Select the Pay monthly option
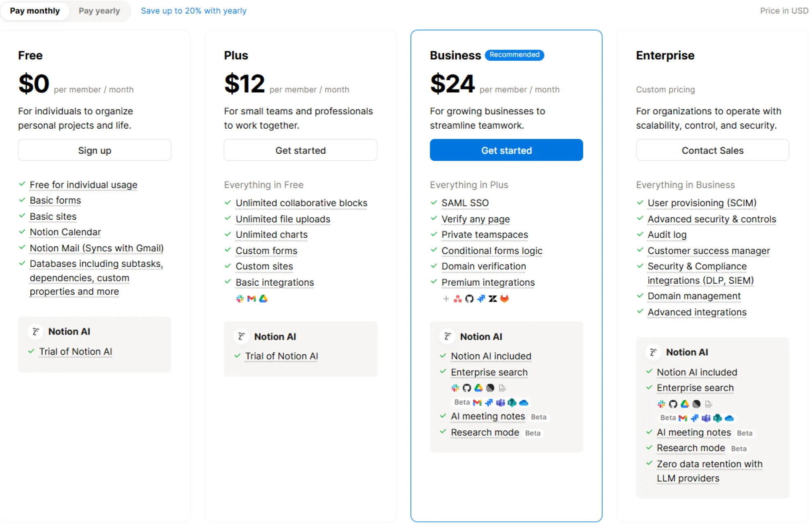812x528 pixels. [34, 11]
